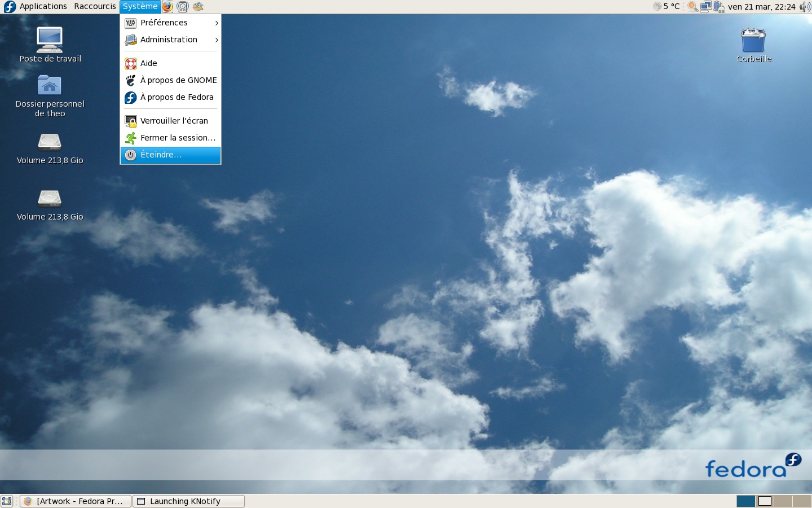This screenshot has height=508, width=812.
Task: Switch to the second workspace
Action: pos(765,501)
